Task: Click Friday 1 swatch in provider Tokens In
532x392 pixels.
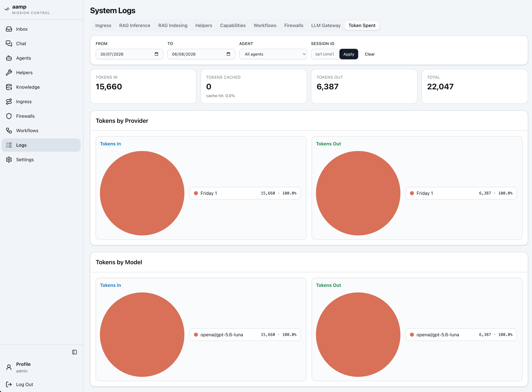Action: (x=196, y=193)
